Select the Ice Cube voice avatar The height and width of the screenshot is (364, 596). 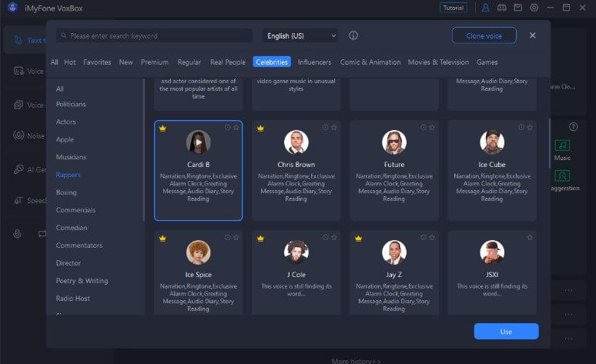[492, 142]
